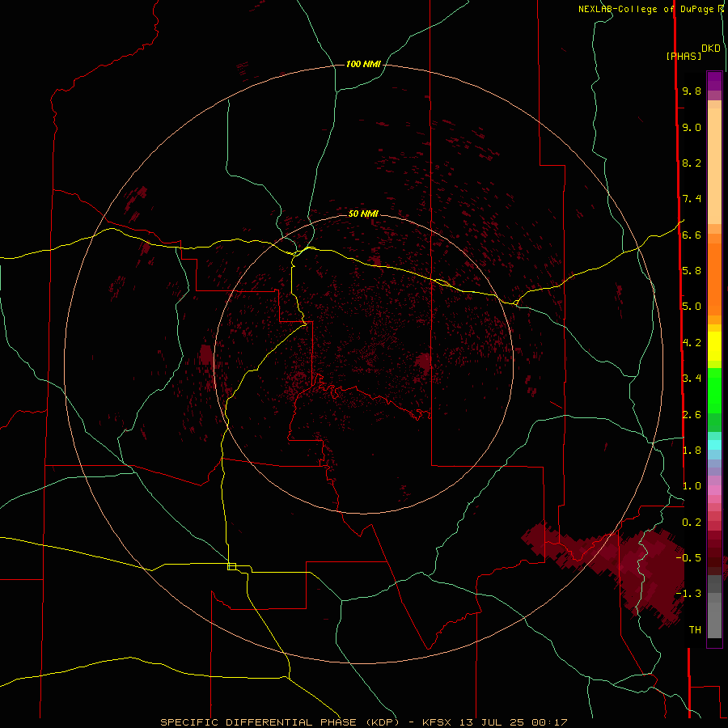Click the small yellow square highway junction marker

point(231,566)
